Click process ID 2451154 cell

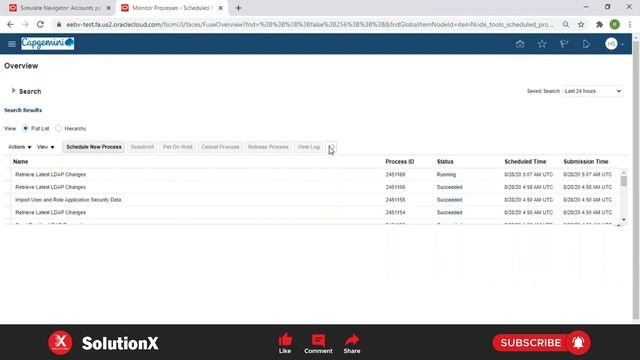point(395,212)
